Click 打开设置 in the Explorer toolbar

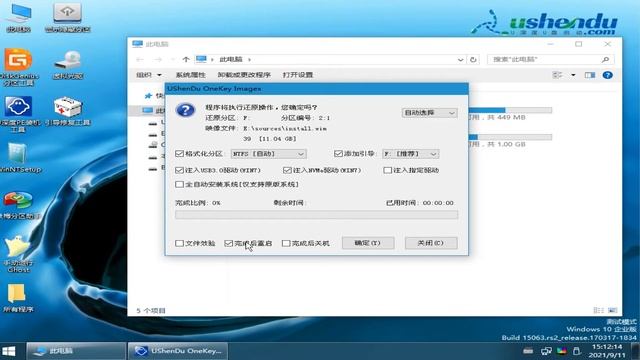tap(298, 75)
